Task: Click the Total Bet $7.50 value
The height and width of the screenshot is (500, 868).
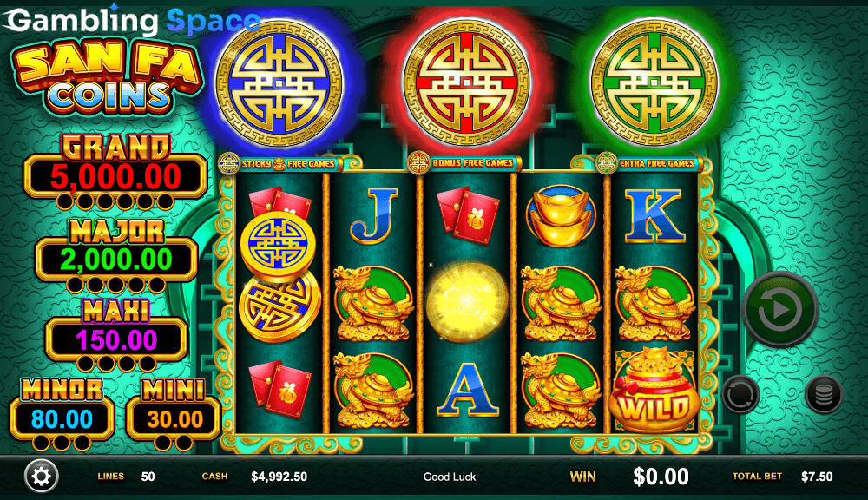Action: click(817, 477)
